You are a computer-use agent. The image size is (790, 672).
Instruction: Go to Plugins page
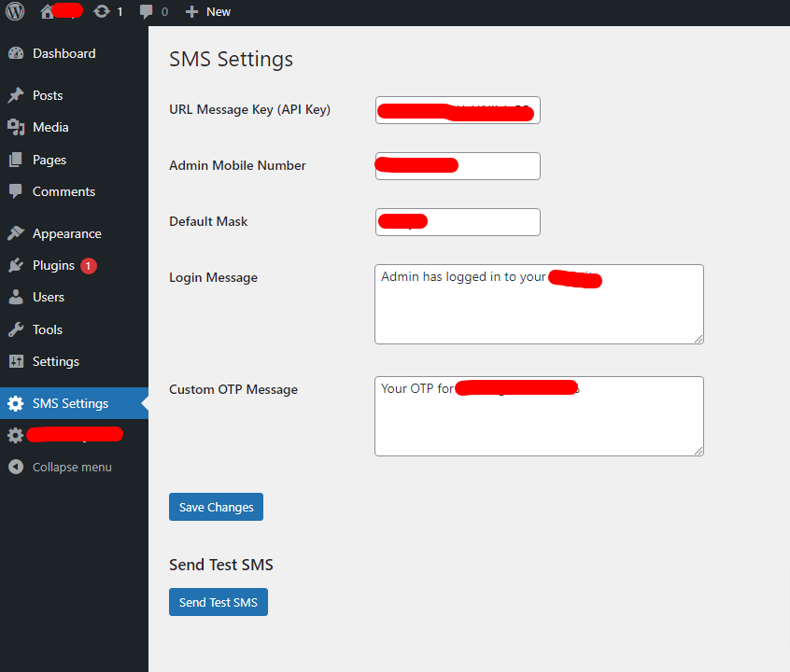click(53, 265)
